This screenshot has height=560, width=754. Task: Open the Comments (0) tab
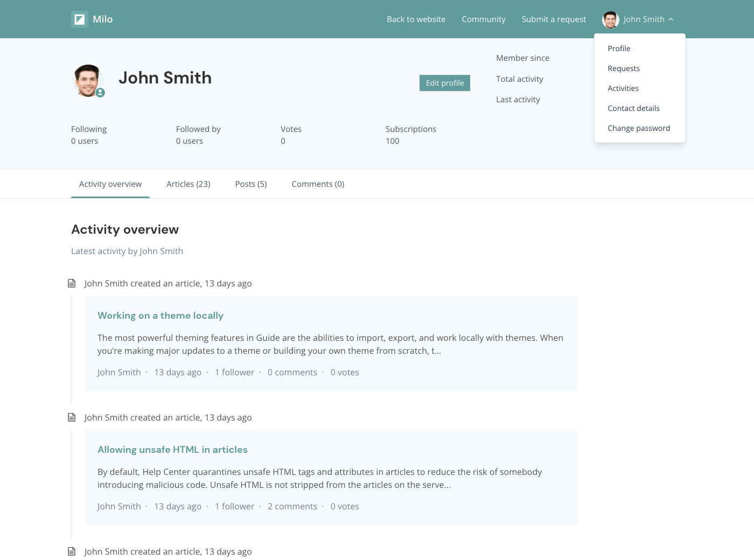click(318, 184)
